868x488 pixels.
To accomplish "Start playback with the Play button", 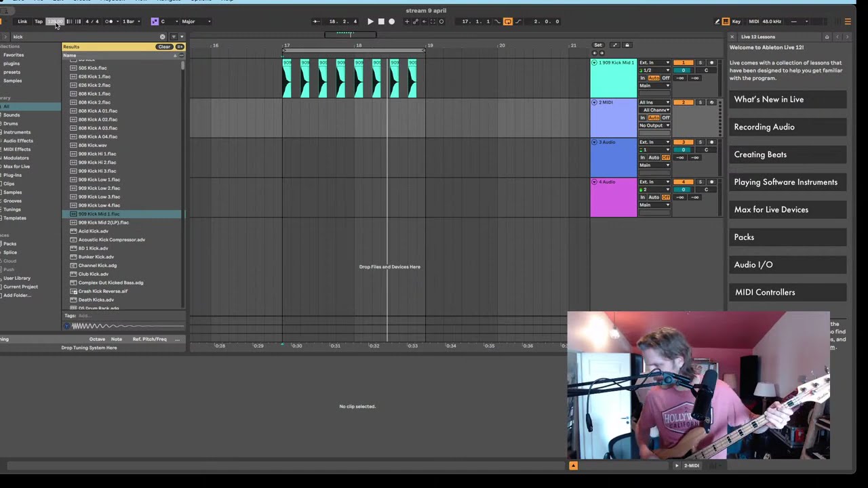I will (370, 22).
